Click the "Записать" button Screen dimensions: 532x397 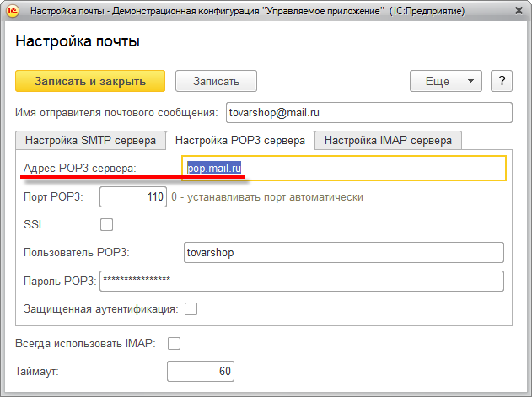[216, 81]
